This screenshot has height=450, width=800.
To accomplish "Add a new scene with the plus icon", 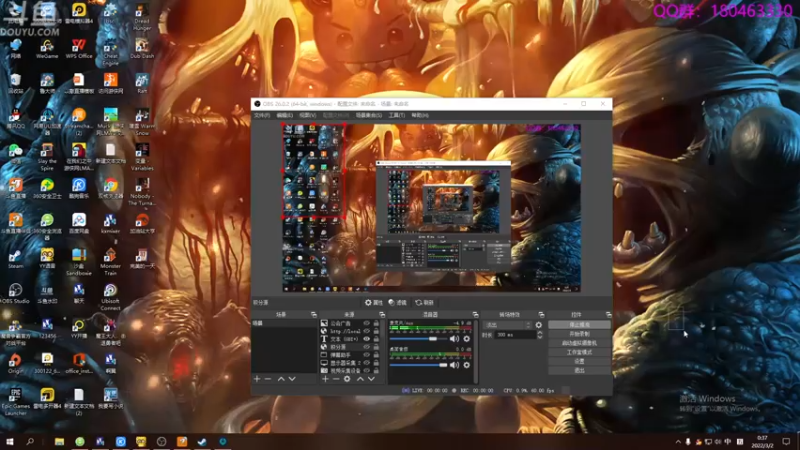I will click(257, 379).
